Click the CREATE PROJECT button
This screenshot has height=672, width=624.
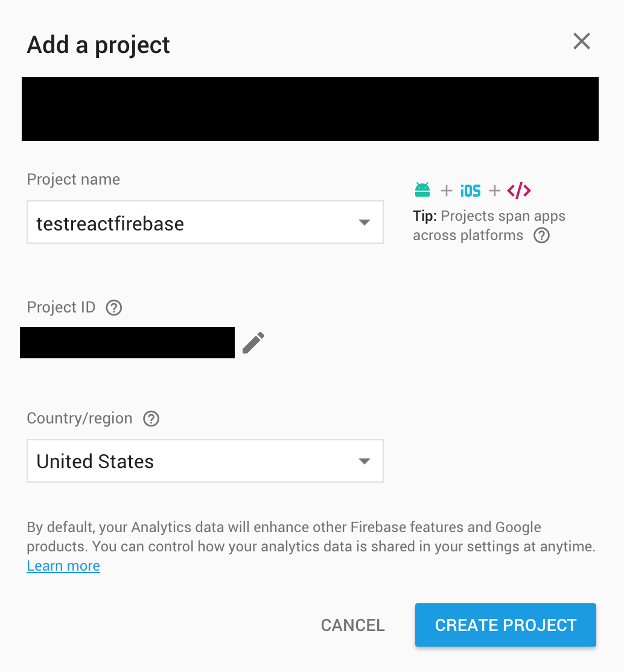pyautogui.click(x=505, y=625)
